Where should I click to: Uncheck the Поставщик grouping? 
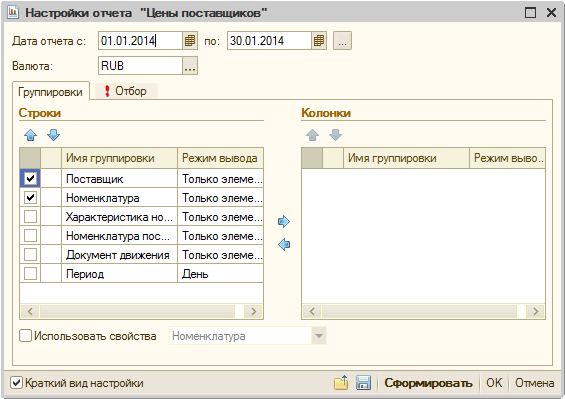click(30, 178)
